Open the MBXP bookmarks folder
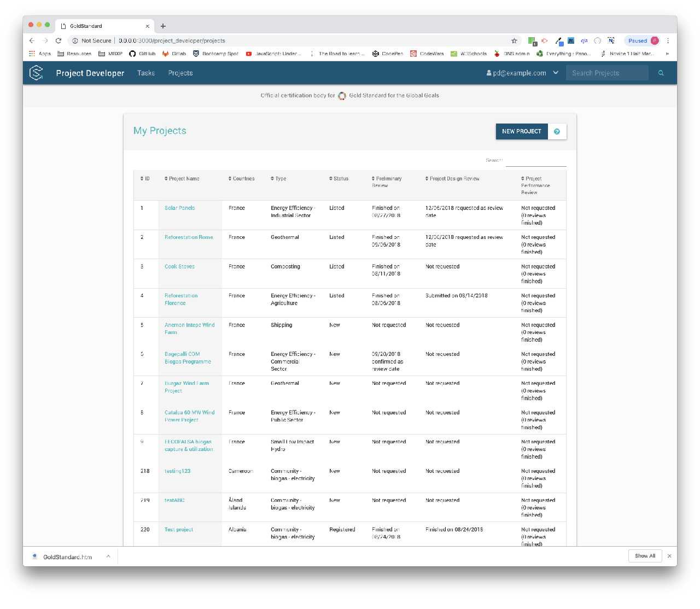Image resolution: width=700 pixels, height=609 pixels. pyautogui.click(x=110, y=54)
